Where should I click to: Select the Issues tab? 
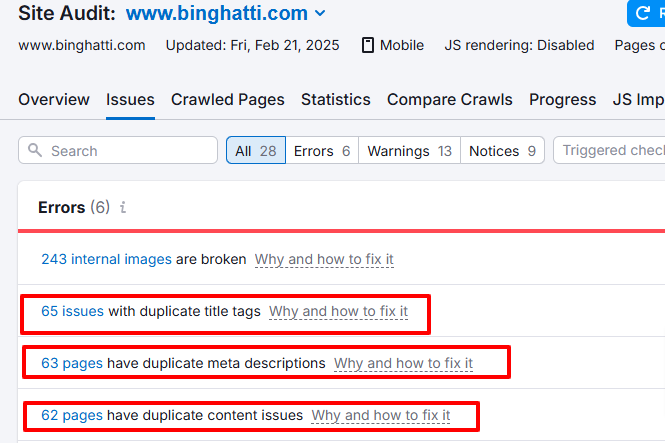coord(130,100)
